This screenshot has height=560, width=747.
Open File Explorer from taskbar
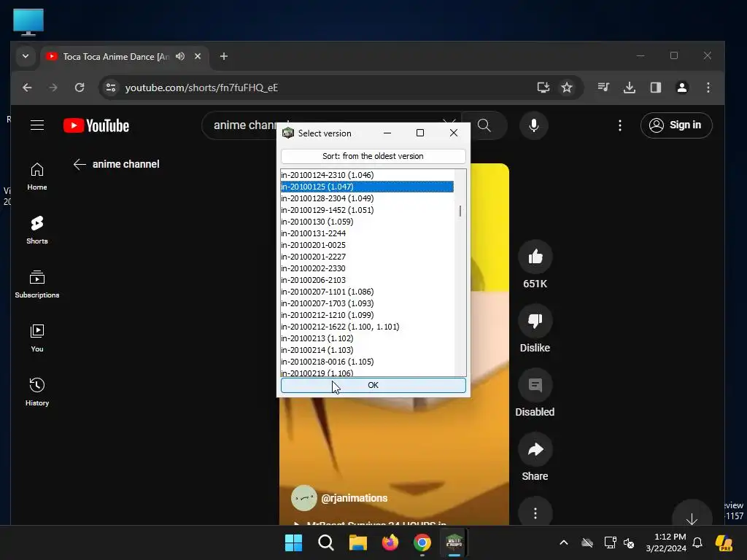pos(357,542)
